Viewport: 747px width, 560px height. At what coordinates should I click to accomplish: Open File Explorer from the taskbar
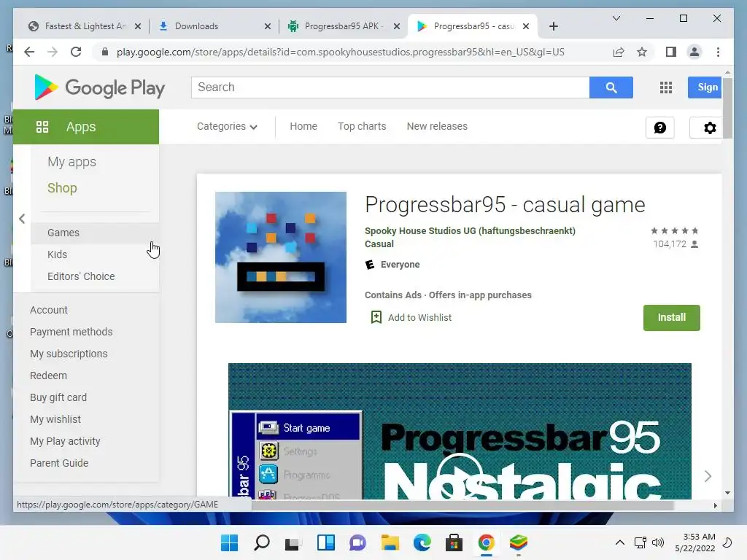pyautogui.click(x=390, y=542)
